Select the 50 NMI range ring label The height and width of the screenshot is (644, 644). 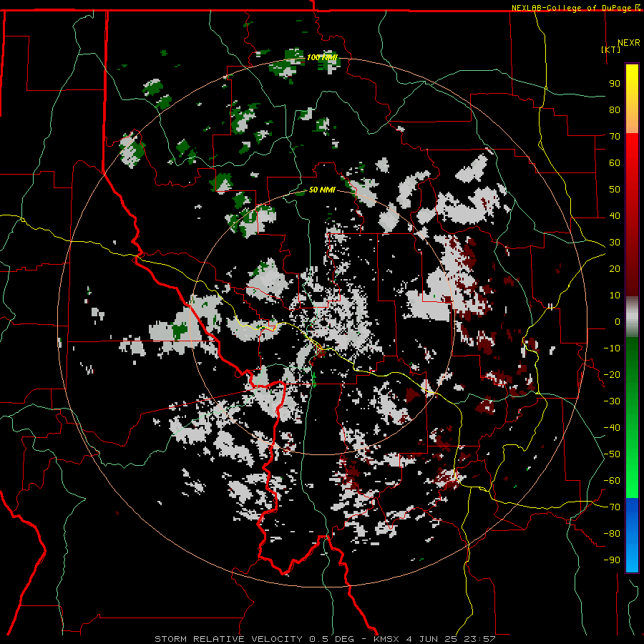click(x=323, y=190)
